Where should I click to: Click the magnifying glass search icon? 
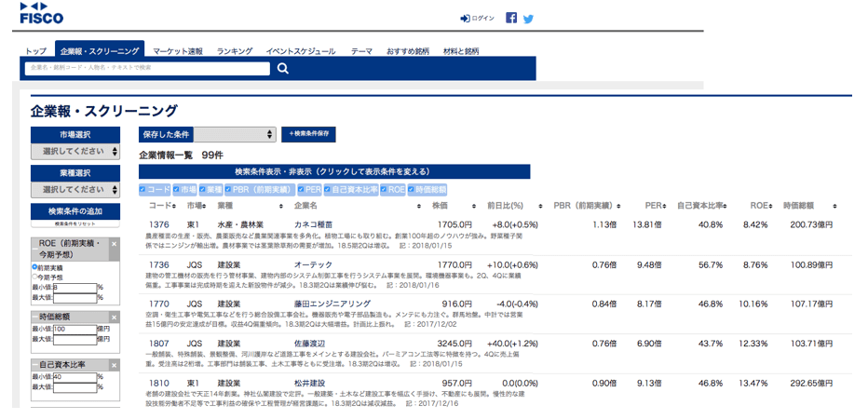click(283, 68)
